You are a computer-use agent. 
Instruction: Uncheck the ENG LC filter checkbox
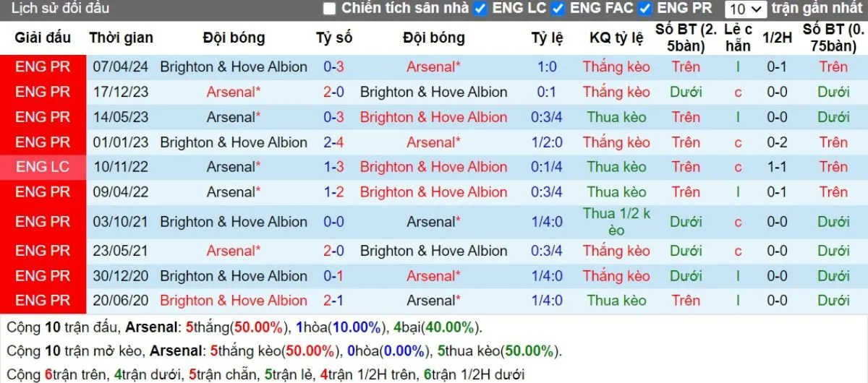(x=480, y=9)
